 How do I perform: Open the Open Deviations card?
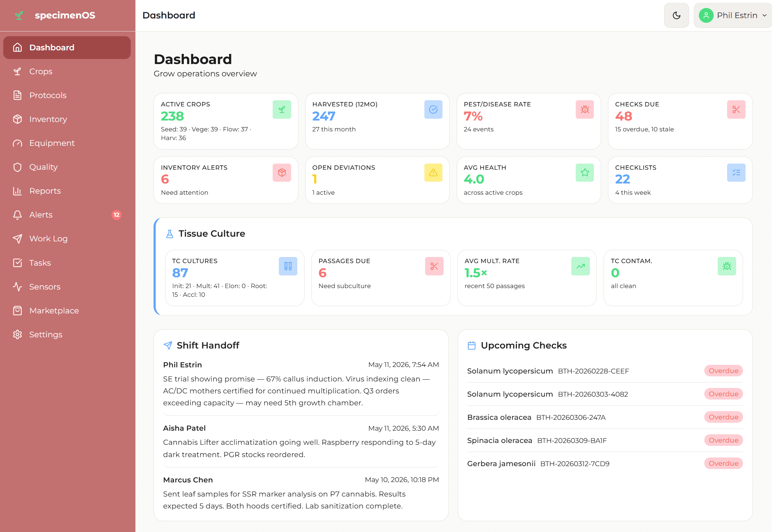pos(377,180)
